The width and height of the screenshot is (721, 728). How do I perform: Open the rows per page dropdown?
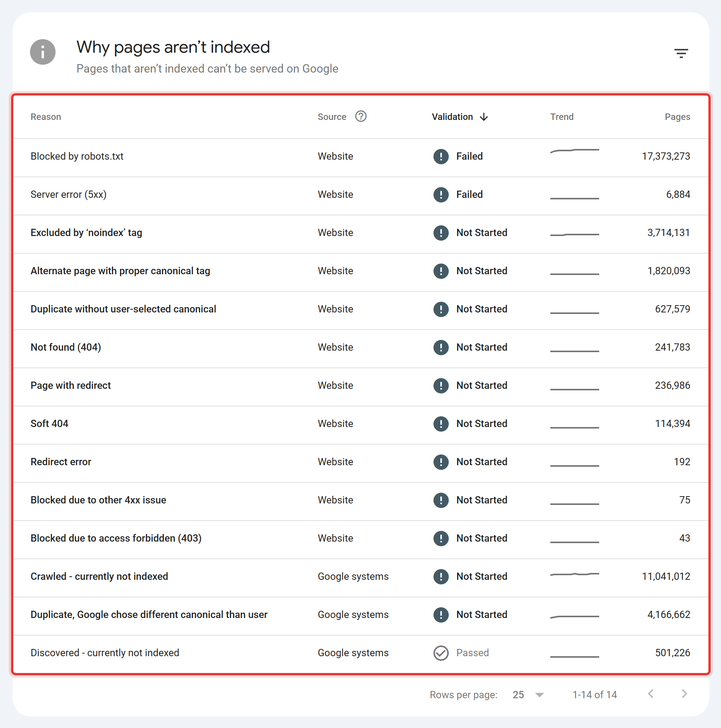point(528,695)
